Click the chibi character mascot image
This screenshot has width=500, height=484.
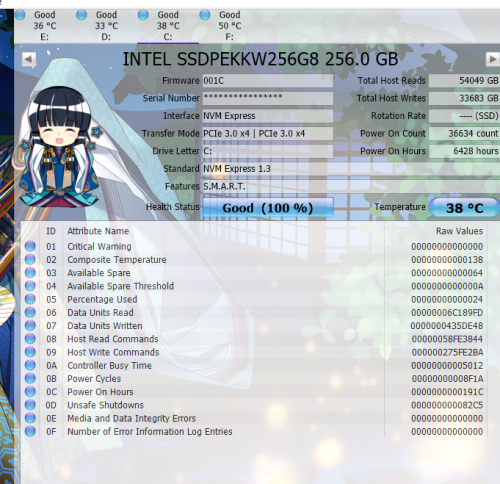[60, 147]
